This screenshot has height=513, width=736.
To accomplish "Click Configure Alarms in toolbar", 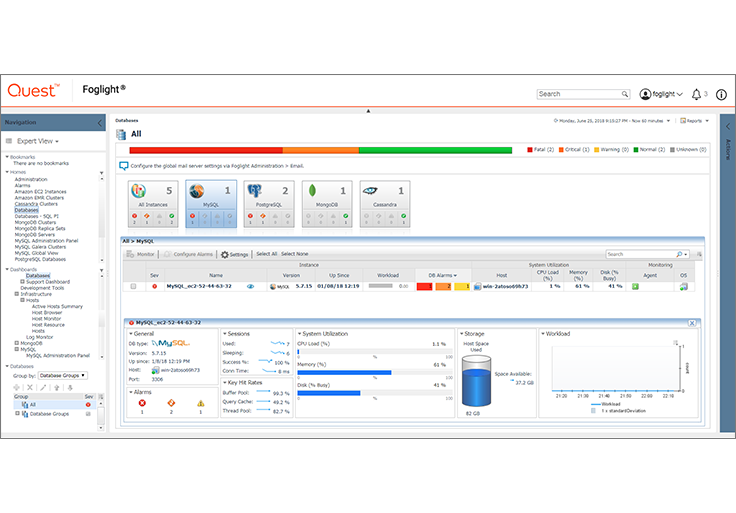I will [x=189, y=254].
